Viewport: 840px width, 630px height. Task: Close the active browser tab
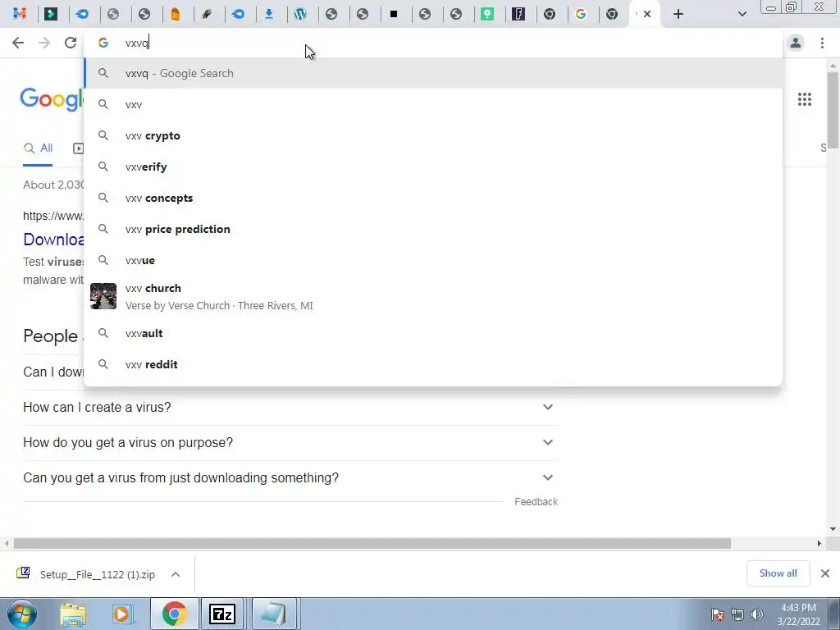(x=647, y=14)
